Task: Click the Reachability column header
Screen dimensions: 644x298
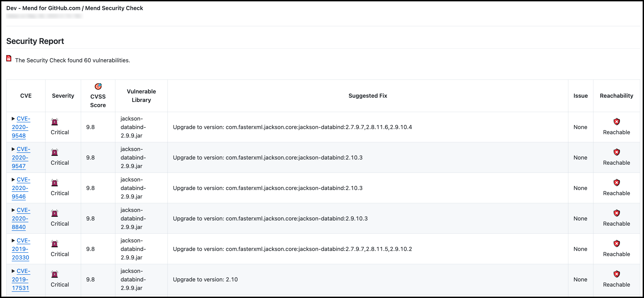Action: (x=616, y=96)
